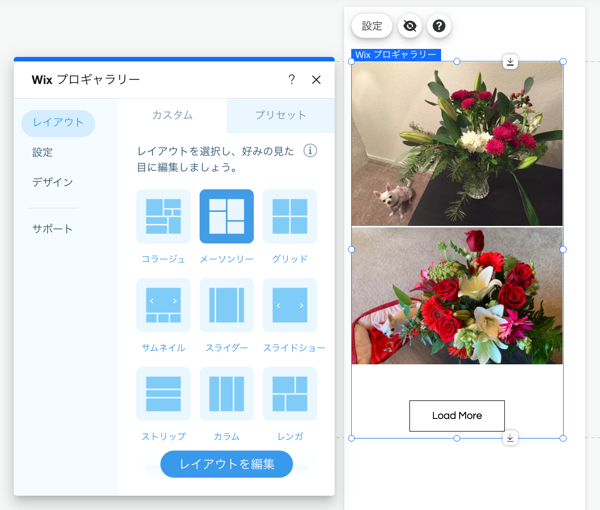Choose the スライドショー slideshow layout icon
This screenshot has width=600, height=510.
[290, 305]
